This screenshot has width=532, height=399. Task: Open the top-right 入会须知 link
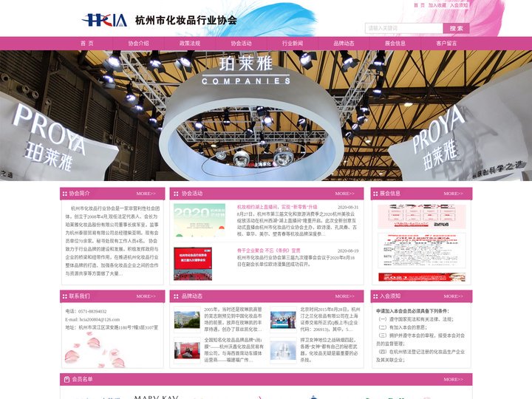[x=459, y=5]
